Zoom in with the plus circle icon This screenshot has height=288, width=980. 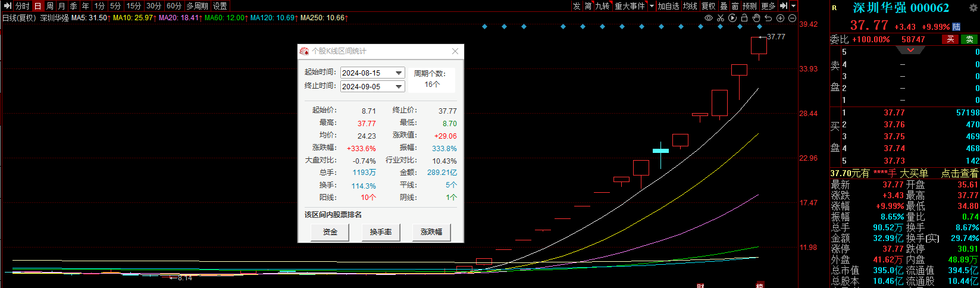(780, 18)
